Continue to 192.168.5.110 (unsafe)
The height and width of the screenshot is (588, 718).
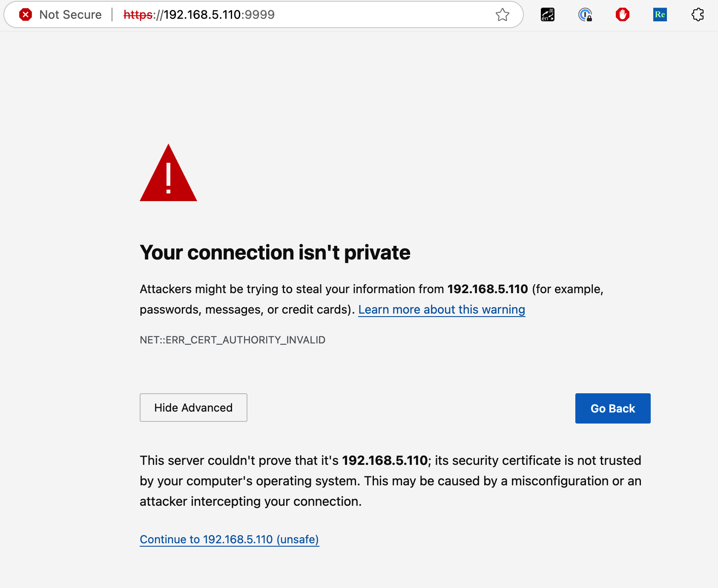229,539
